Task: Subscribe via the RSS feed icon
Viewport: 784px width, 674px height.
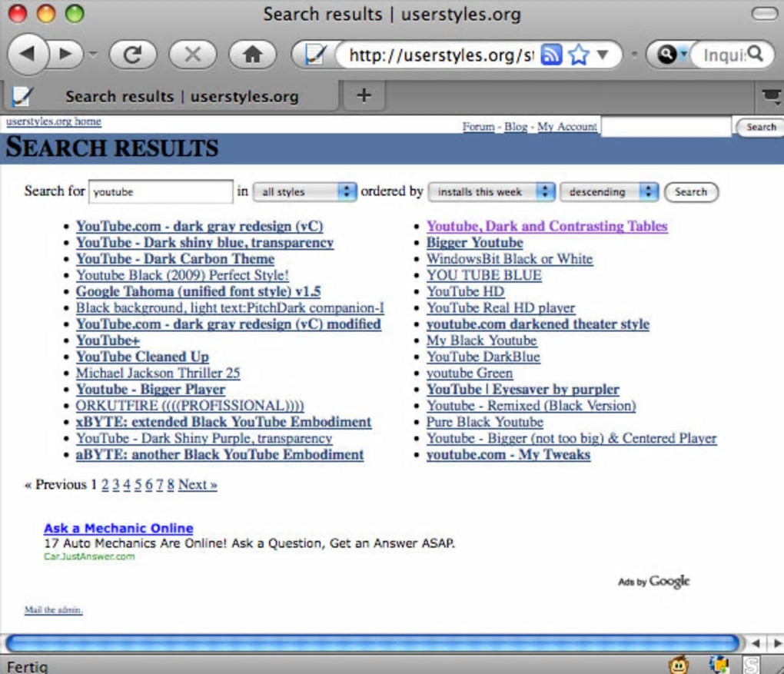Action: [x=552, y=55]
